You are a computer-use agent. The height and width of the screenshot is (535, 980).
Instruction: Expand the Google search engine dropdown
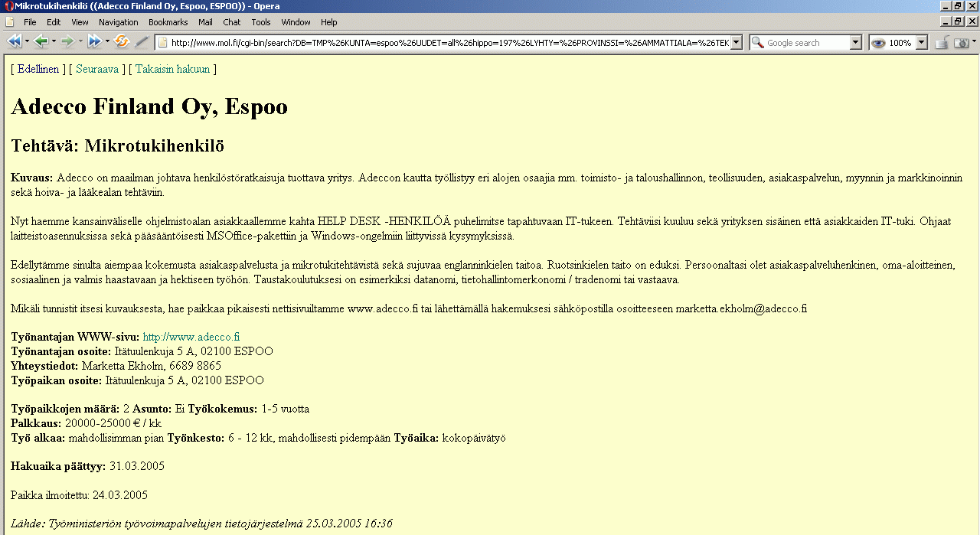pos(856,43)
